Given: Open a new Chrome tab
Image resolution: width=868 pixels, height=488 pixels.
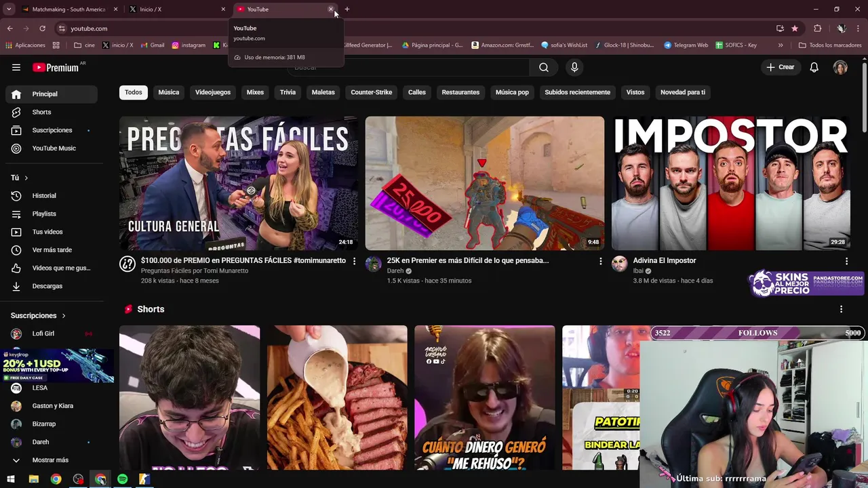Looking at the screenshot, I should tap(347, 9).
